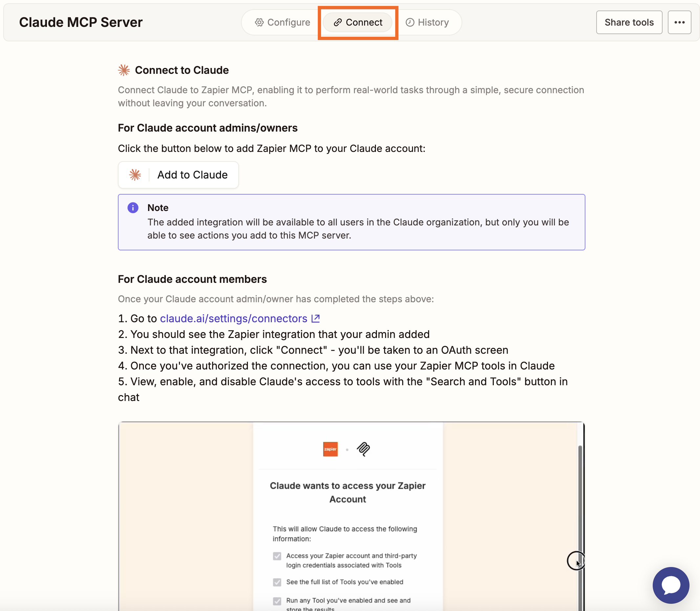
Task: Click the asterisk icon beside Connect to Claude heading
Action: [124, 70]
